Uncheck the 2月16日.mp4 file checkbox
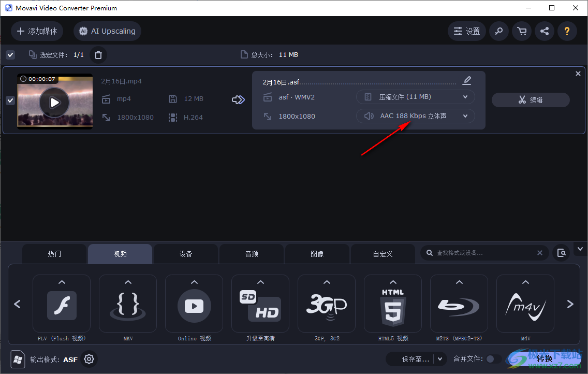The height and width of the screenshot is (374, 588). pos(10,100)
